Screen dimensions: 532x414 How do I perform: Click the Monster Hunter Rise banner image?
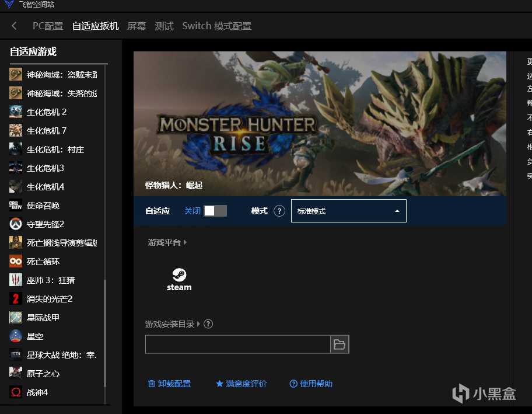click(320, 124)
